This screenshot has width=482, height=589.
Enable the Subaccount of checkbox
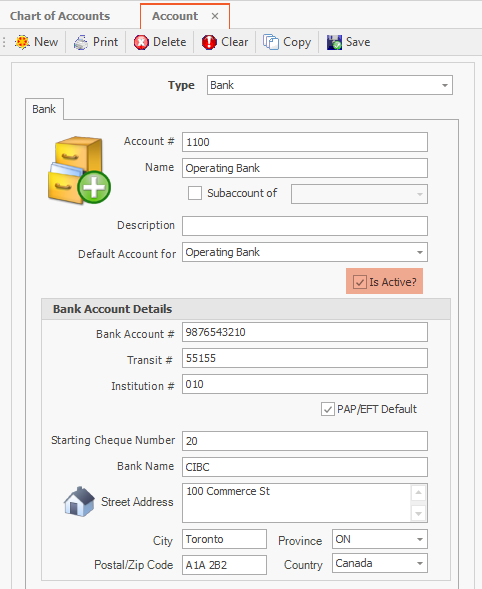click(195, 193)
